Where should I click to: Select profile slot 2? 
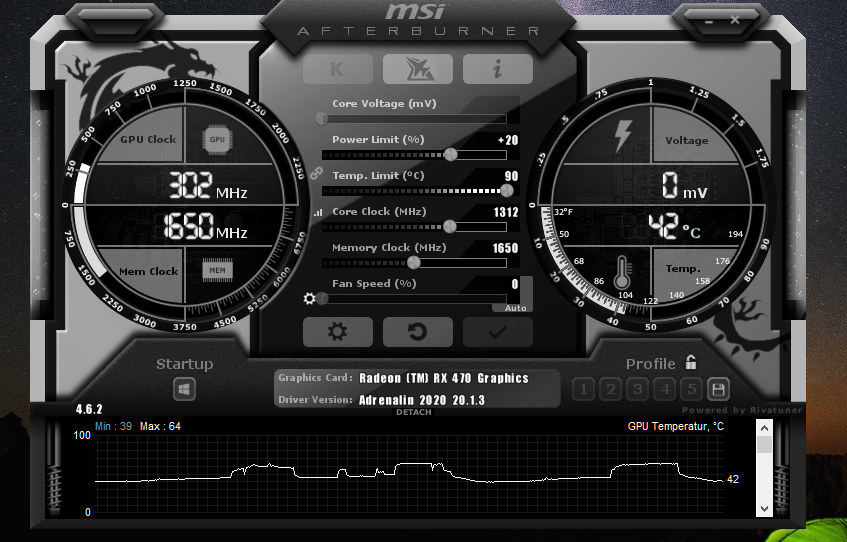pyautogui.click(x=610, y=389)
